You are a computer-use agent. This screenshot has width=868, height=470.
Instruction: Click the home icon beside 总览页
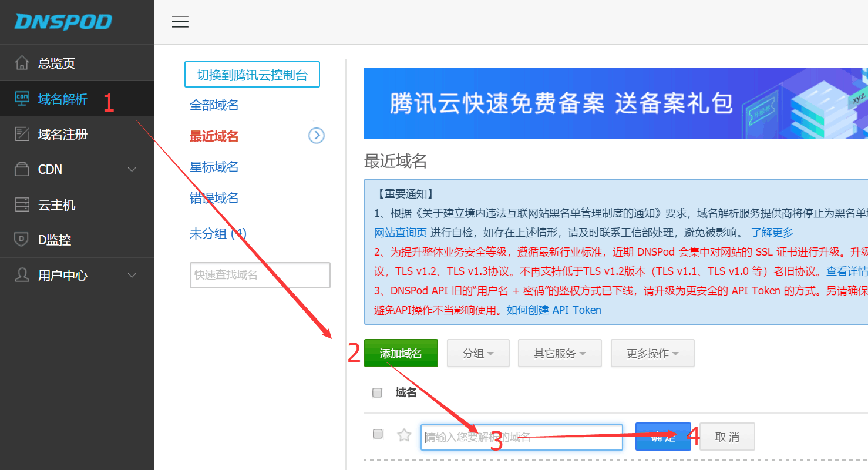22,63
